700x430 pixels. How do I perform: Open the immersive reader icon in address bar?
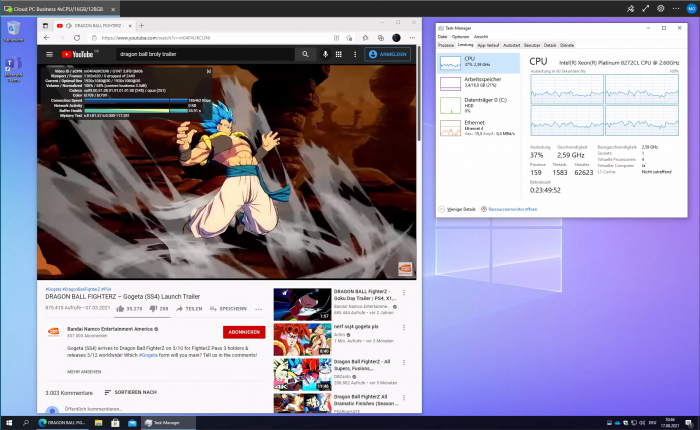[x=336, y=38]
